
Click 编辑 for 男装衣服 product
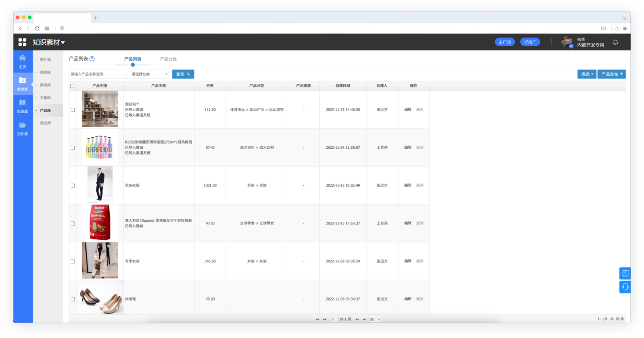[408, 185]
